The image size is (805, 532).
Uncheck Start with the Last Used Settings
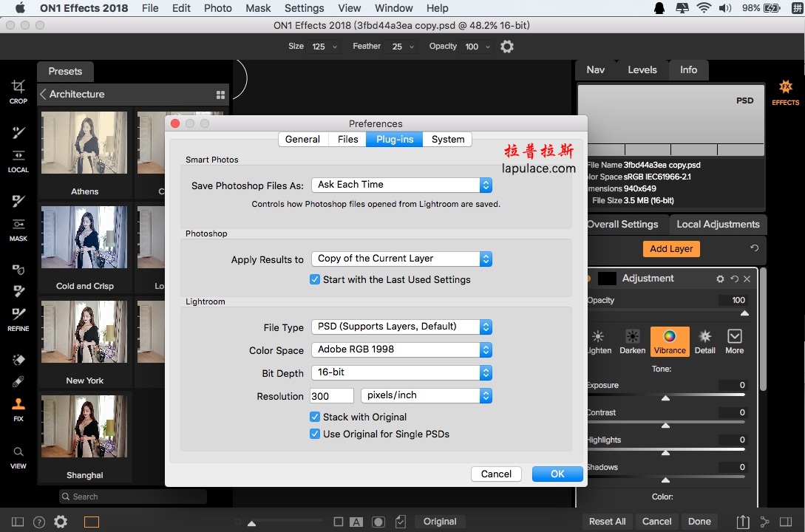pyautogui.click(x=315, y=279)
